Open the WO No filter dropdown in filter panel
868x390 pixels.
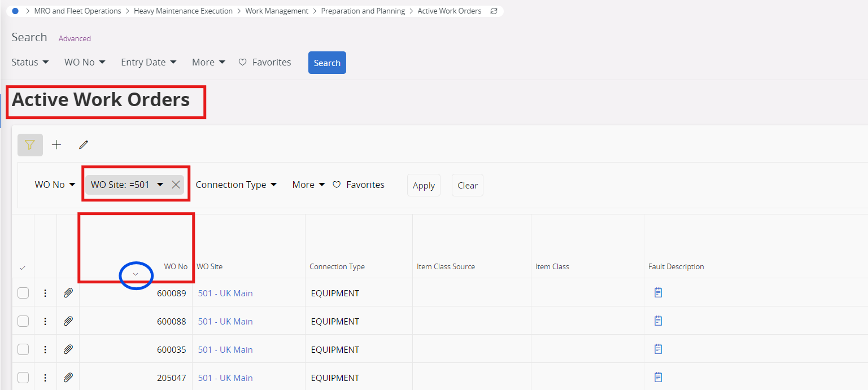point(55,185)
